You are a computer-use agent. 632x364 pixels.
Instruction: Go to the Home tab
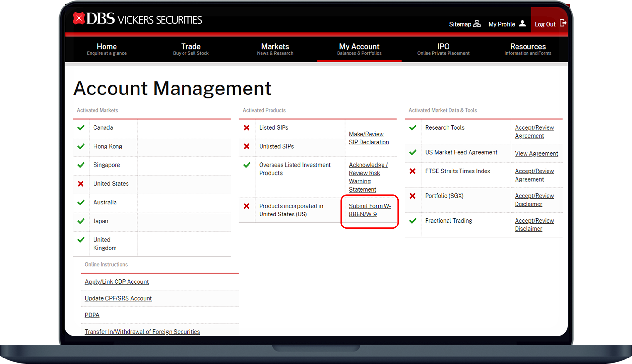(107, 49)
